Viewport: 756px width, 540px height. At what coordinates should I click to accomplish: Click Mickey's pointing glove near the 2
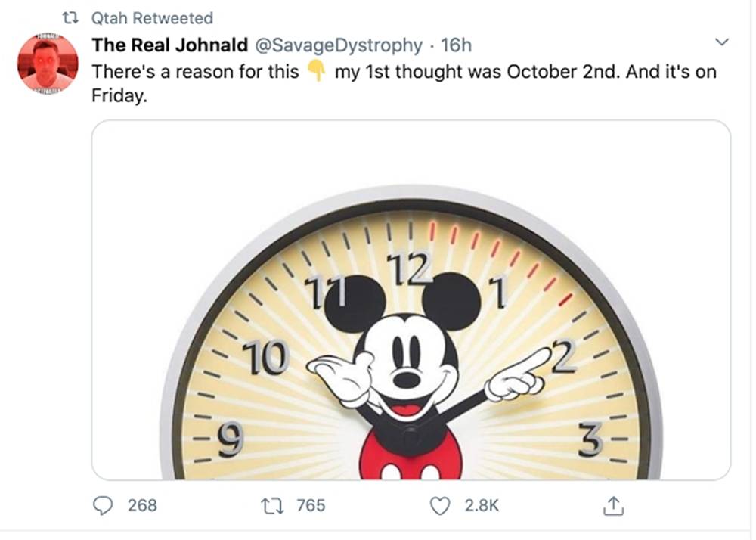pyautogui.click(x=520, y=374)
